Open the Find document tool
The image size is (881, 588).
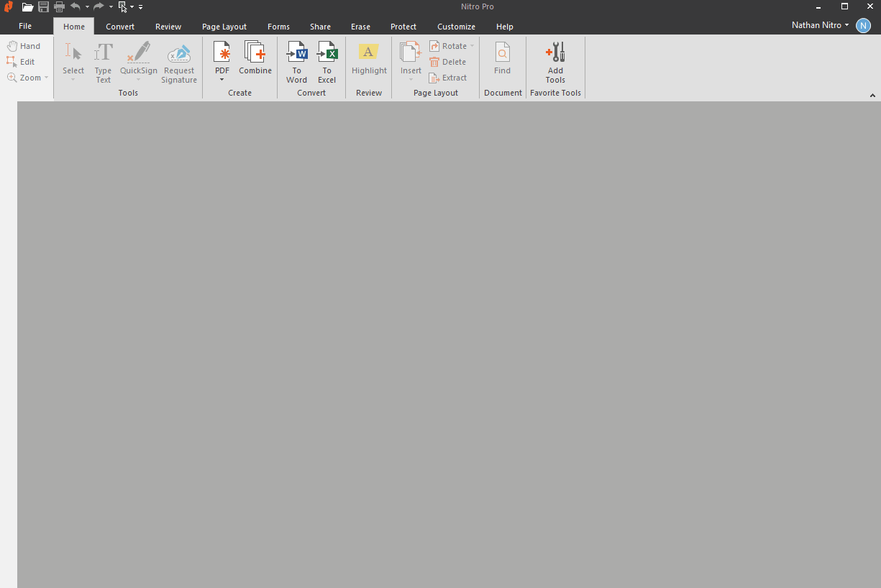tap(502, 53)
